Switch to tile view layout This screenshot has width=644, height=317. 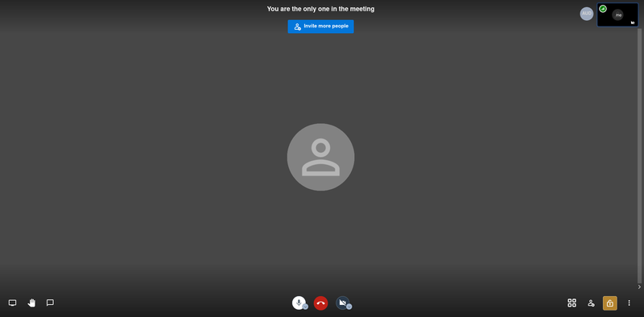(572, 303)
